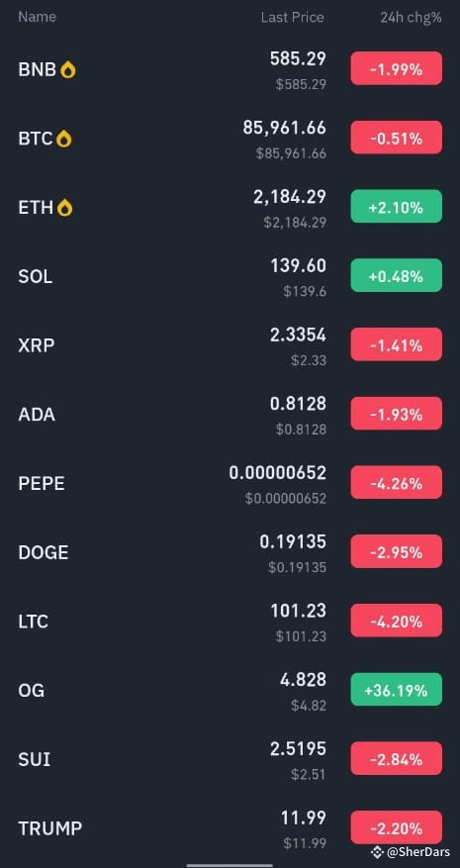The height and width of the screenshot is (868, 460).
Task: Sort by the Last Price column header
Action: tap(292, 17)
